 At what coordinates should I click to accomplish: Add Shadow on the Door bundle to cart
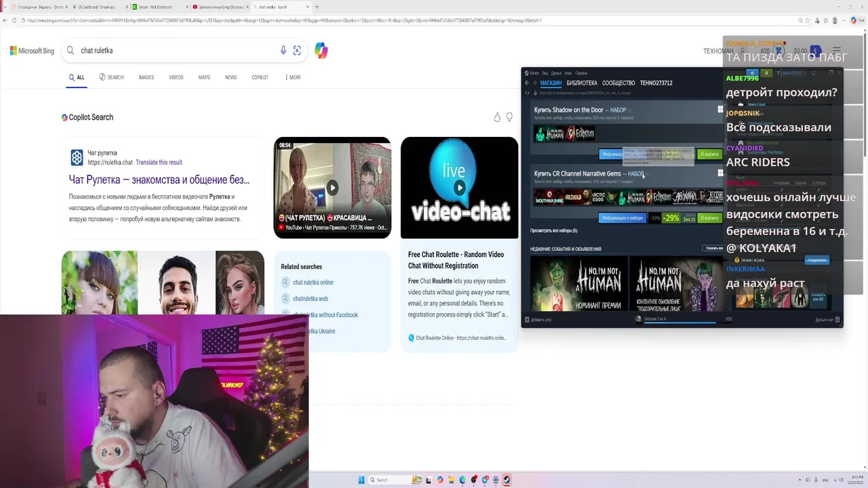[x=709, y=155]
